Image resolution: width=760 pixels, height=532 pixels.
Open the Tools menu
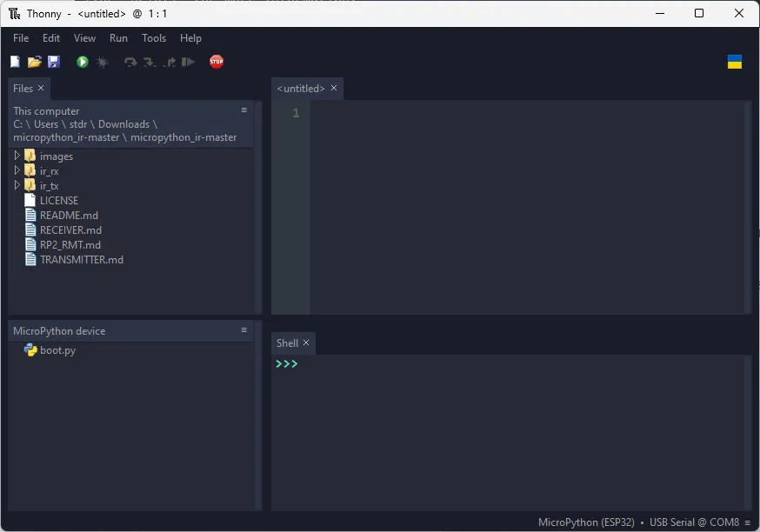tap(154, 38)
